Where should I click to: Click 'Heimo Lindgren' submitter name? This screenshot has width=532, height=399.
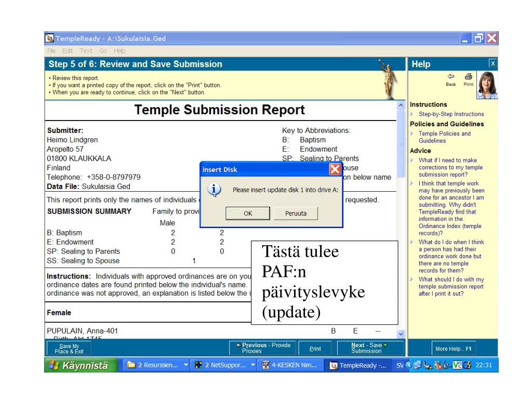pyautogui.click(x=72, y=140)
